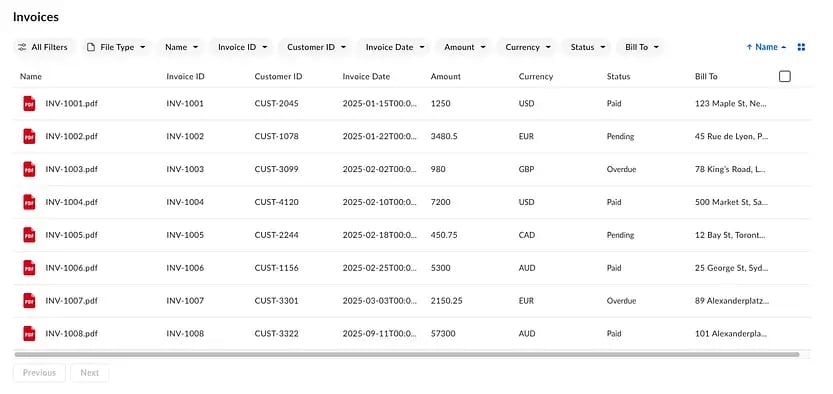Open file INV-1003.pdf
This screenshot has height=394, width=833.
point(72,169)
